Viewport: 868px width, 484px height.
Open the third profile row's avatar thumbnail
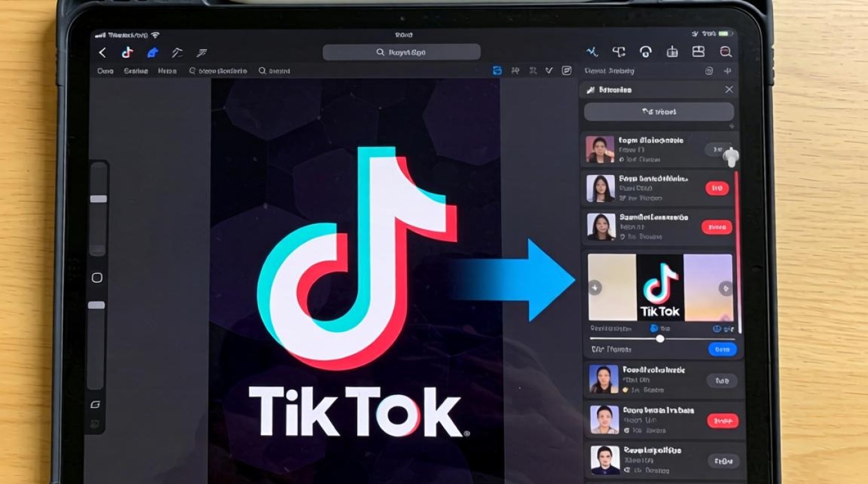point(601,227)
